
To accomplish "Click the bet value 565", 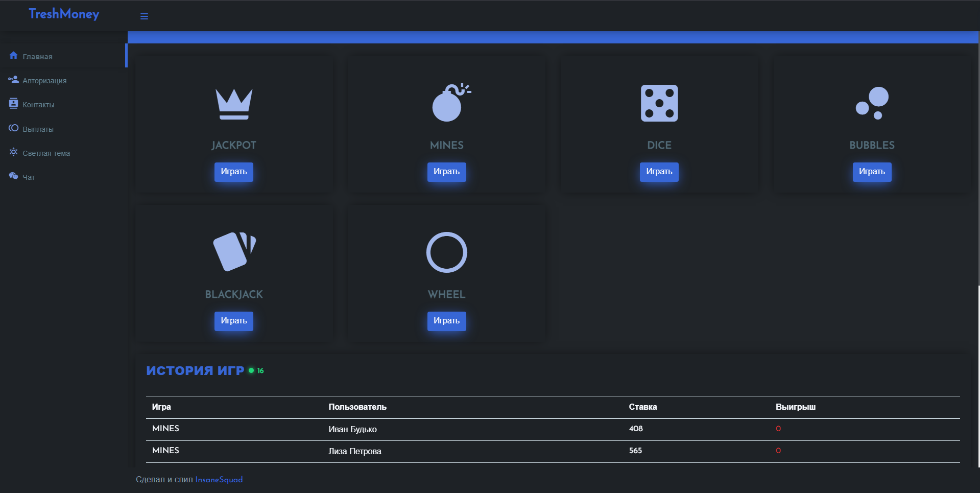I will pos(635,451).
